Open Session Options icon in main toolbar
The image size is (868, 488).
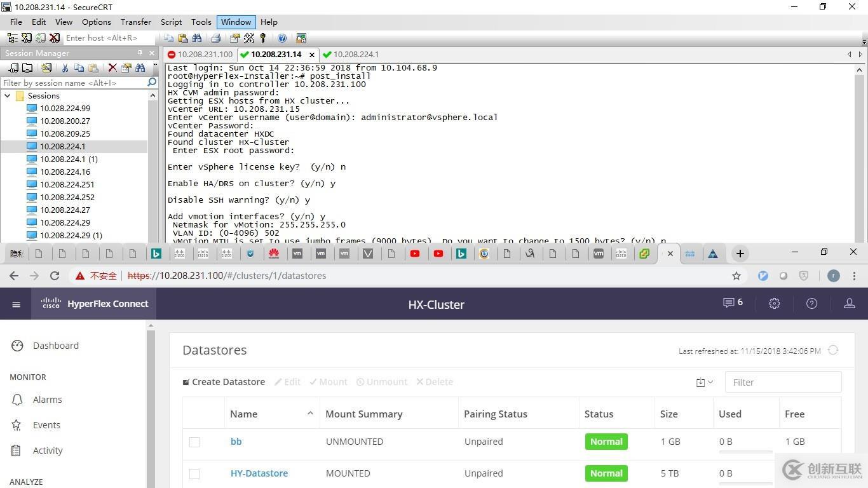235,38
